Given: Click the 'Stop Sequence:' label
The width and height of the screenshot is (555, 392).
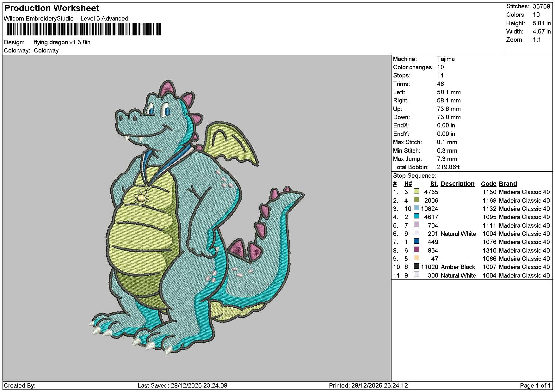Looking at the screenshot, I should pyautogui.click(x=415, y=176).
